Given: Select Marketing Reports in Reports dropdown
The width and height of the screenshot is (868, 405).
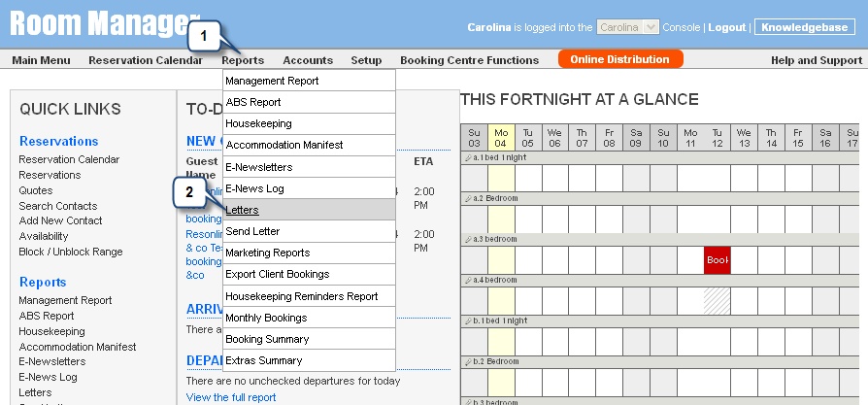Looking at the screenshot, I should coord(309,253).
